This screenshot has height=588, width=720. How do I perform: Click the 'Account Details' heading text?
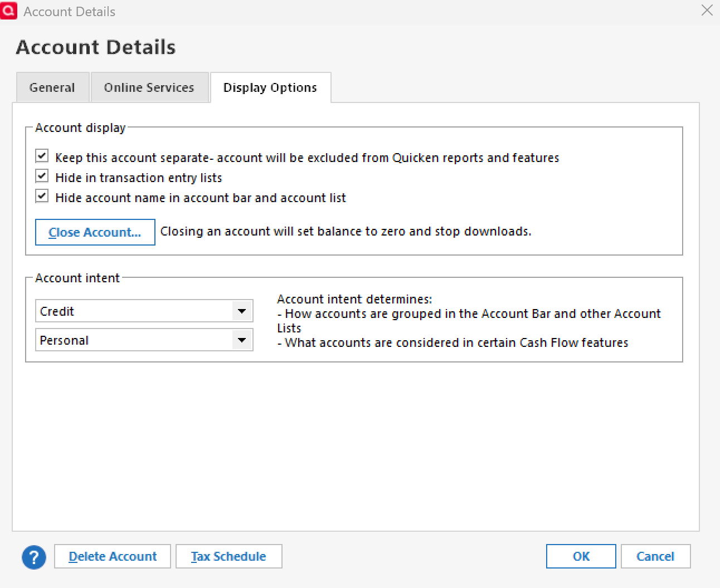tap(96, 47)
